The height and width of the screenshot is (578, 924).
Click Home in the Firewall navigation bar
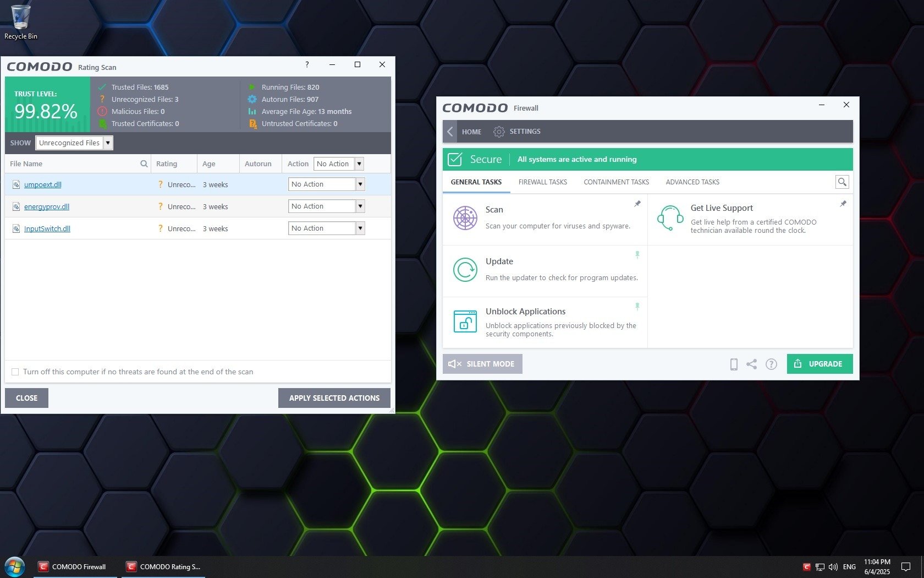coord(471,132)
